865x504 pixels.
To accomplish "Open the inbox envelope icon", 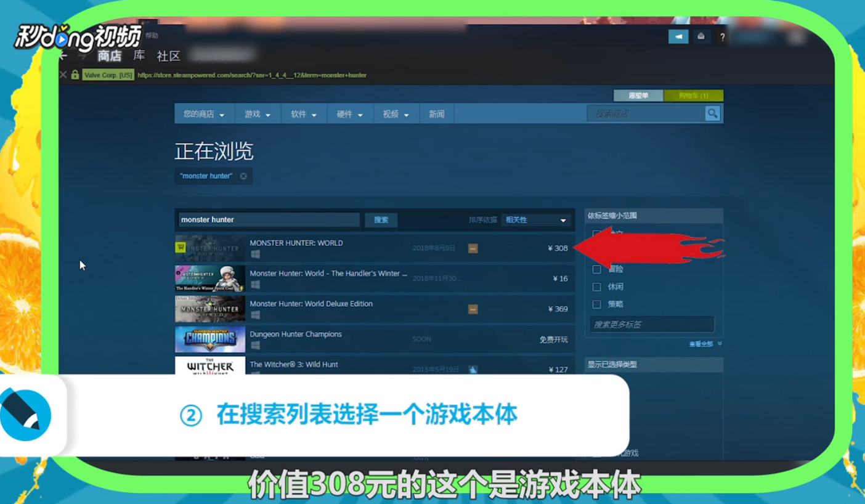I will click(701, 36).
